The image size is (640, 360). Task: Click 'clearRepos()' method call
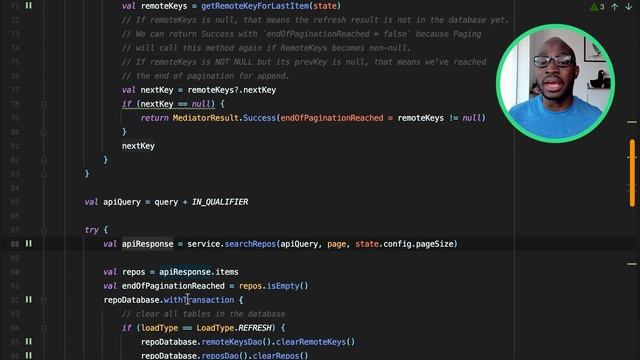[280, 356]
